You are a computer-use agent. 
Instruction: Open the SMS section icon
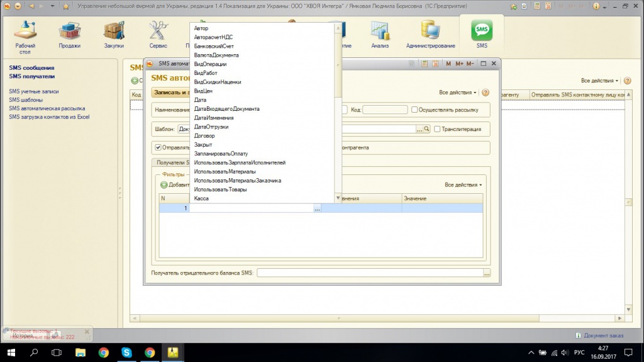coord(482,30)
